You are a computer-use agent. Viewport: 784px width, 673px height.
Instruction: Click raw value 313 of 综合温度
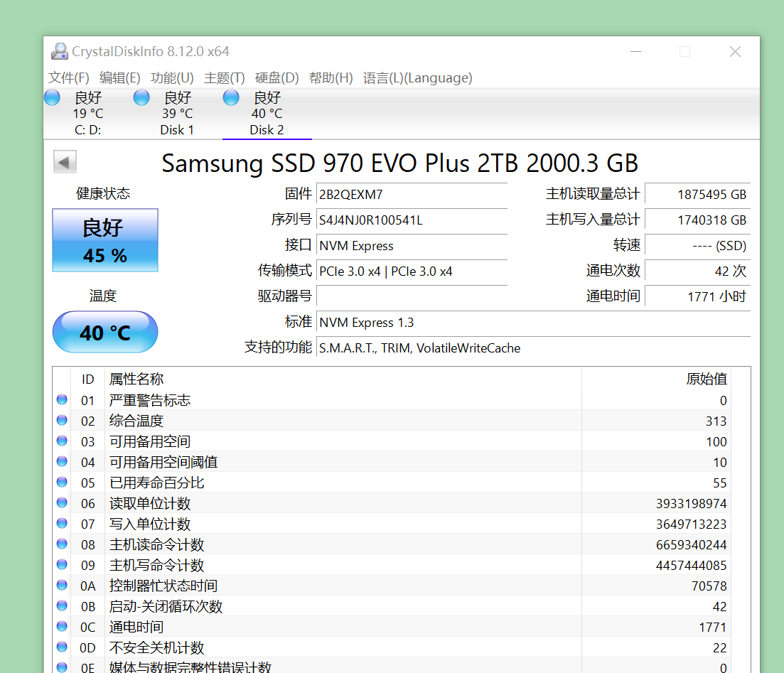point(716,421)
